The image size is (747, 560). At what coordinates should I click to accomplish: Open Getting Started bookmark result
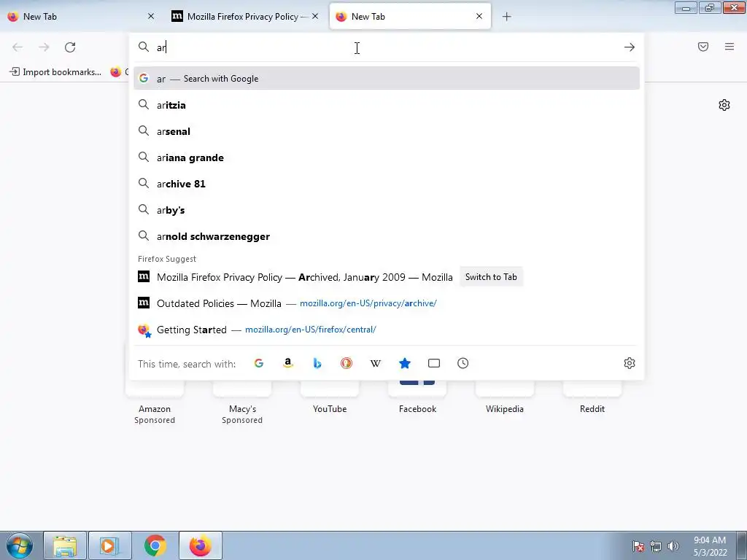(387, 330)
